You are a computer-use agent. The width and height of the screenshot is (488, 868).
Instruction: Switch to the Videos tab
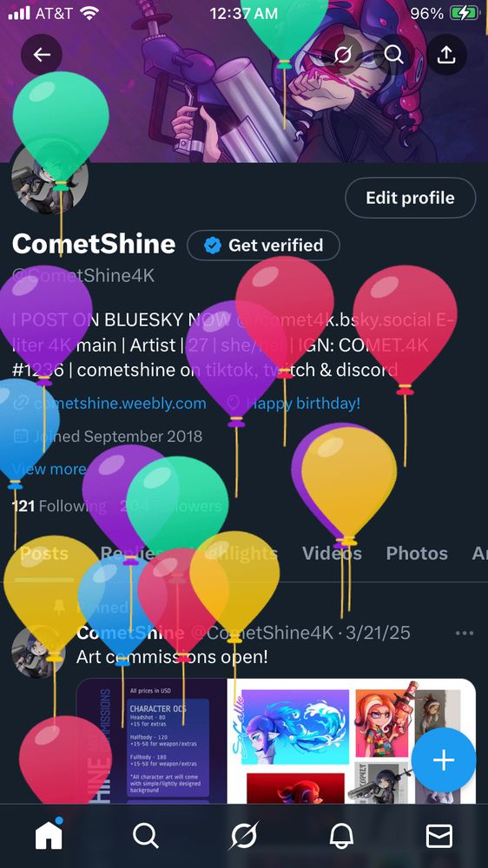click(332, 553)
